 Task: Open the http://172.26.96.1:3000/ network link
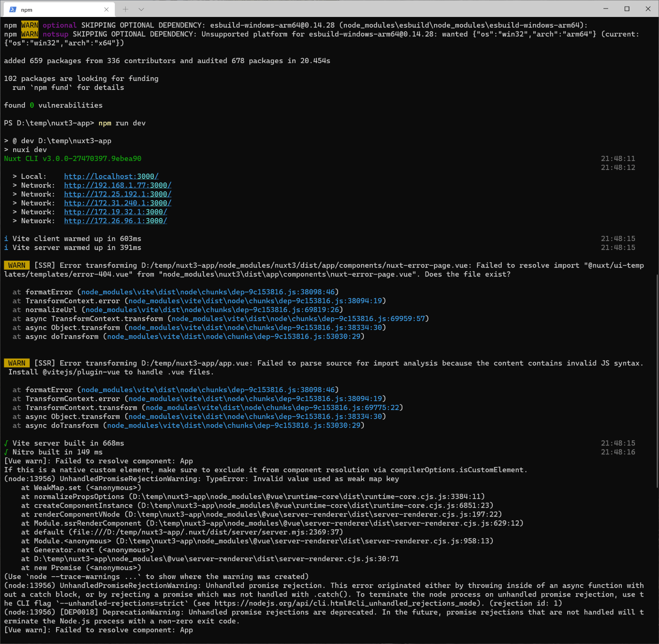pyautogui.click(x=115, y=221)
